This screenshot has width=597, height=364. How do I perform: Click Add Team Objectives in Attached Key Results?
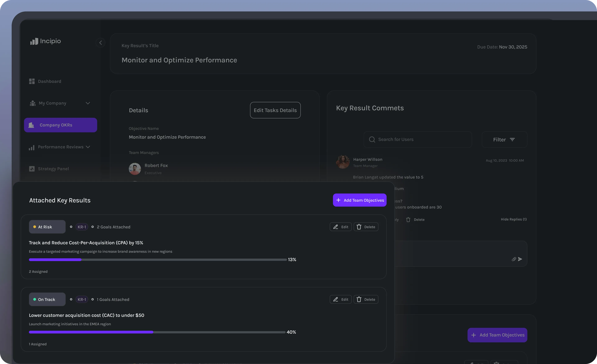tap(360, 200)
